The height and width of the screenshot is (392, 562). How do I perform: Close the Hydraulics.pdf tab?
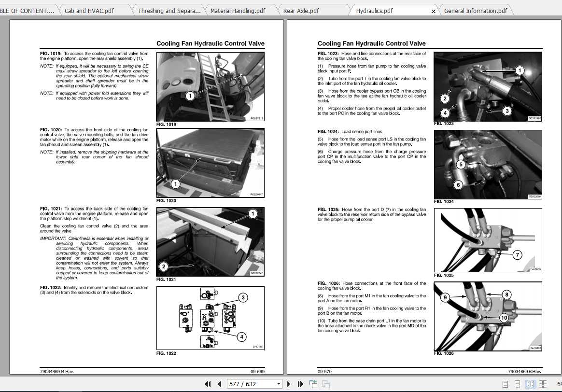(x=433, y=11)
